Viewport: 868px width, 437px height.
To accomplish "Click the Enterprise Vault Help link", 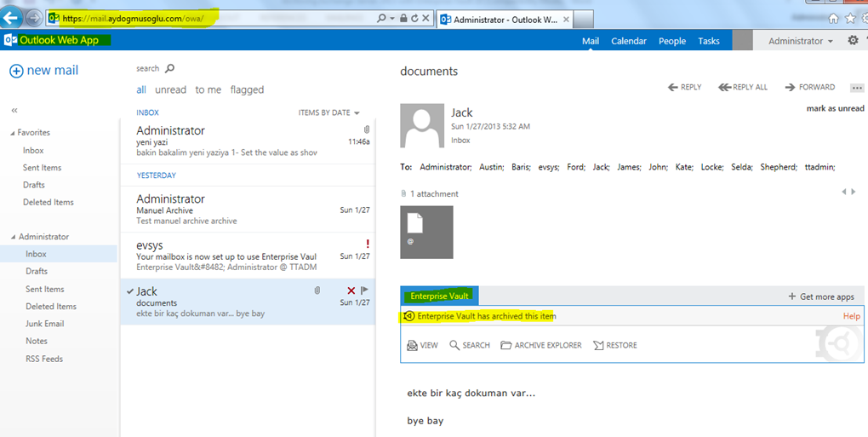I will click(851, 316).
